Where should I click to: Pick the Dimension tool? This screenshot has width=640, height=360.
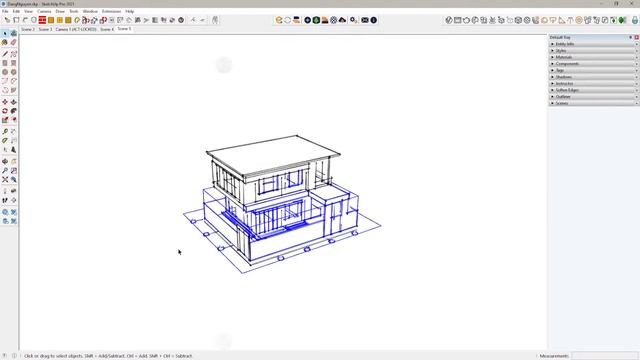(x=13, y=131)
